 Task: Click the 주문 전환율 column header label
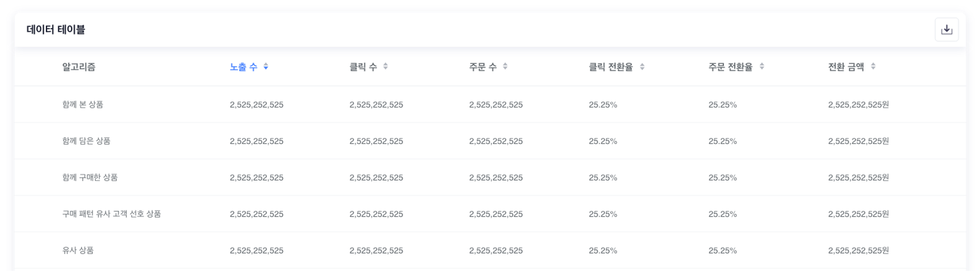(730, 67)
